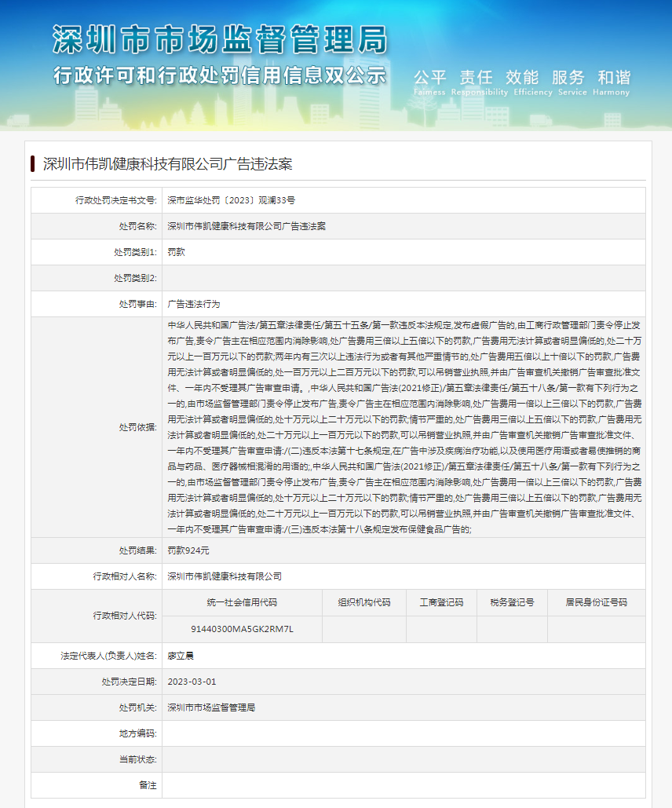
Task: Select the 处罚机关 value 深圳市市场监督管理局
Action: tap(211, 707)
